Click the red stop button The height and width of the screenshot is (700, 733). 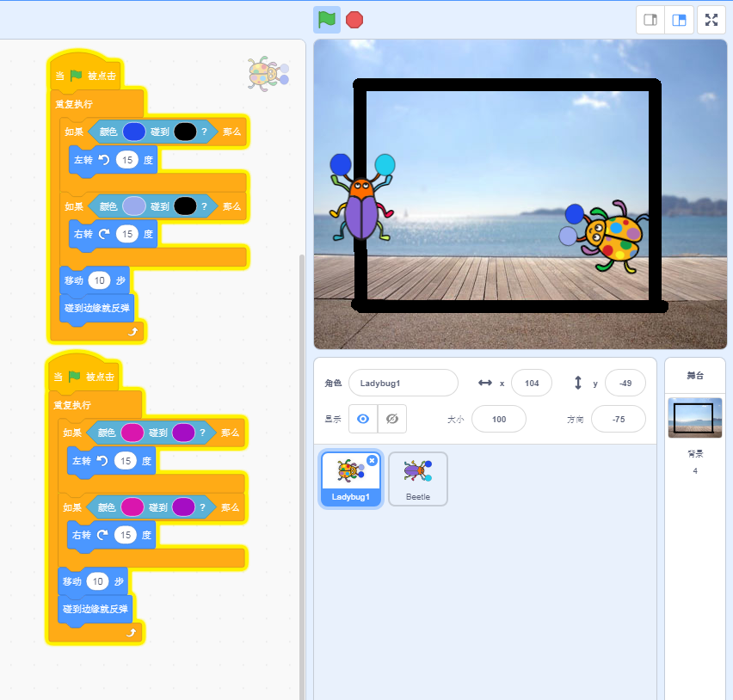click(354, 20)
